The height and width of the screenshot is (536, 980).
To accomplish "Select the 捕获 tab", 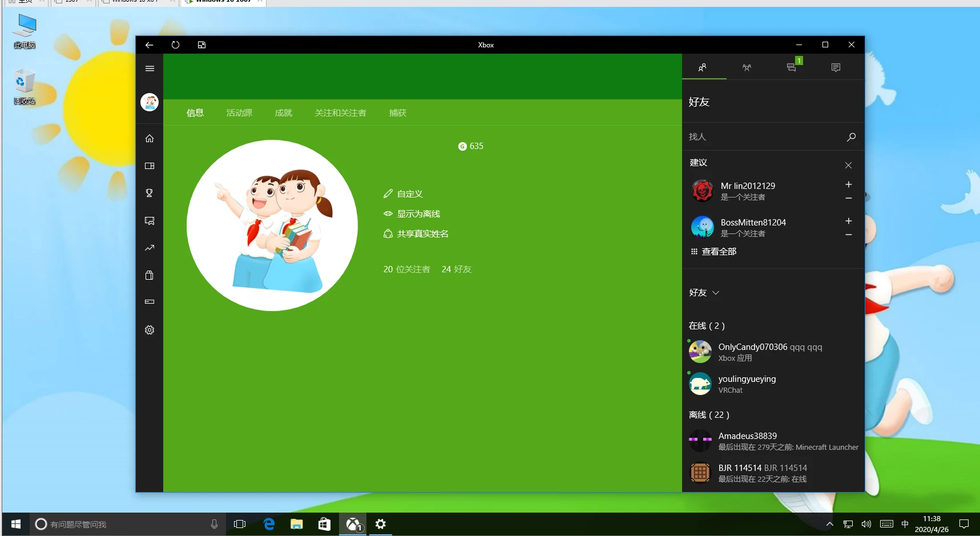I will click(398, 113).
